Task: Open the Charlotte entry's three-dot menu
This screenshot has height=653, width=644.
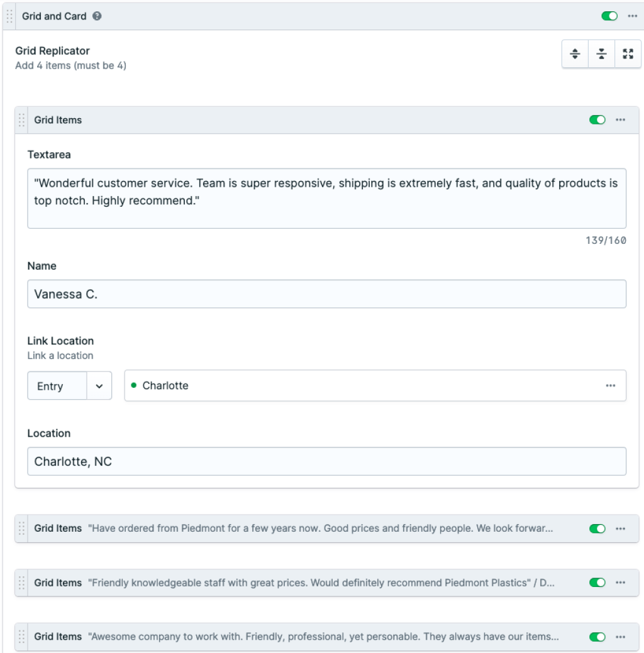Action: [610, 386]
